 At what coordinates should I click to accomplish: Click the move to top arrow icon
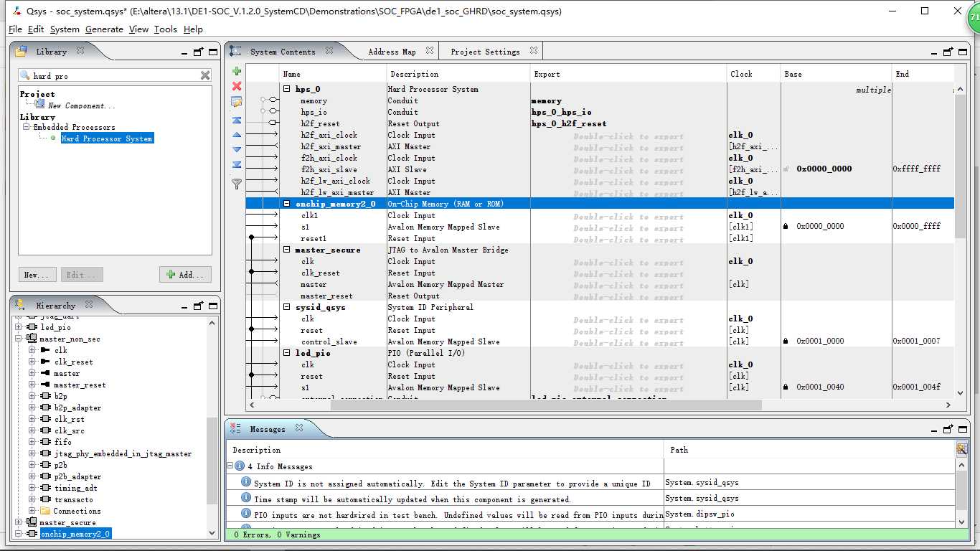coord(237,120)
